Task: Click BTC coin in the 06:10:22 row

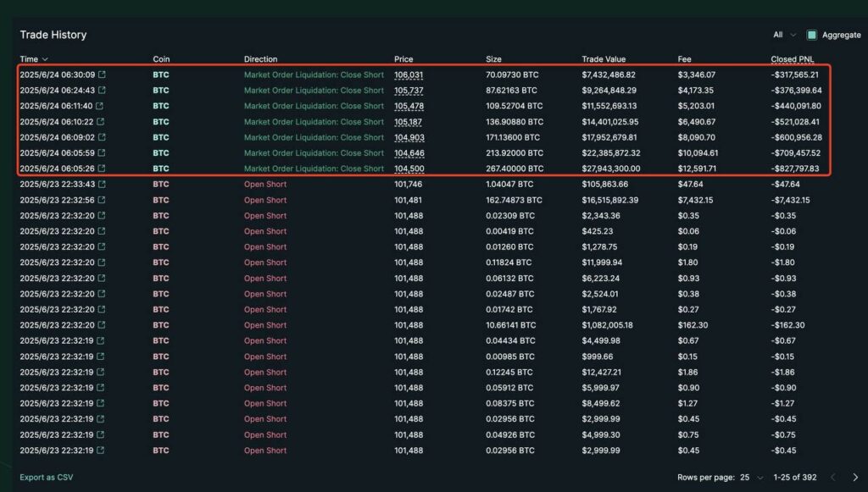Action: click(161, 122)
